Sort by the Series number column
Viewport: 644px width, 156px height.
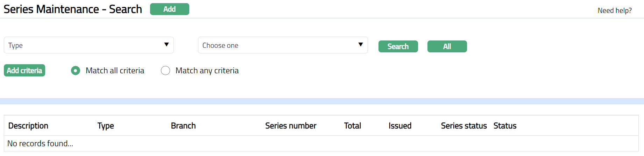click(291, 126)
